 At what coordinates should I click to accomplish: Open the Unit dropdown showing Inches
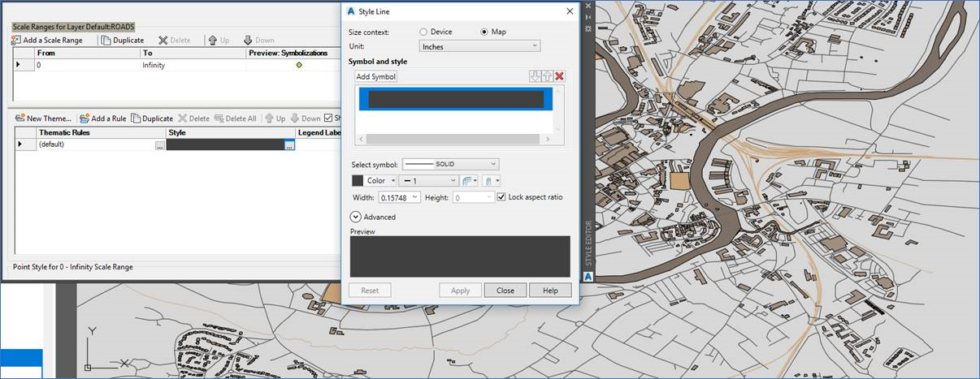pos(479,47)
